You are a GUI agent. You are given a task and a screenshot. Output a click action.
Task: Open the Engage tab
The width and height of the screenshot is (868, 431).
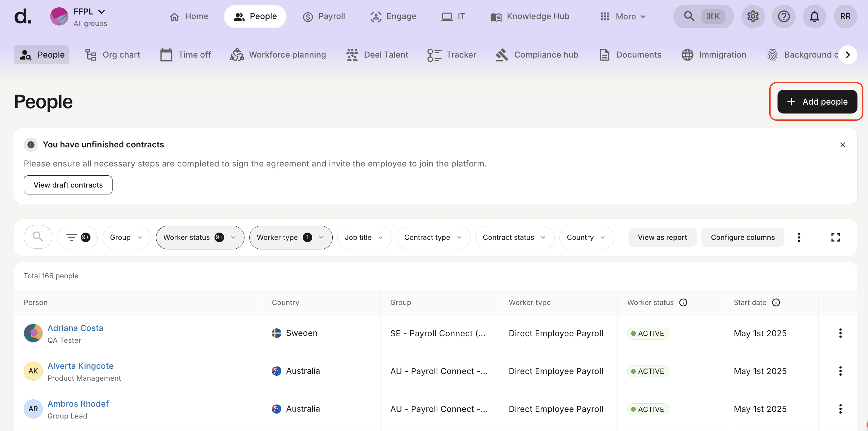coord(393,16)
